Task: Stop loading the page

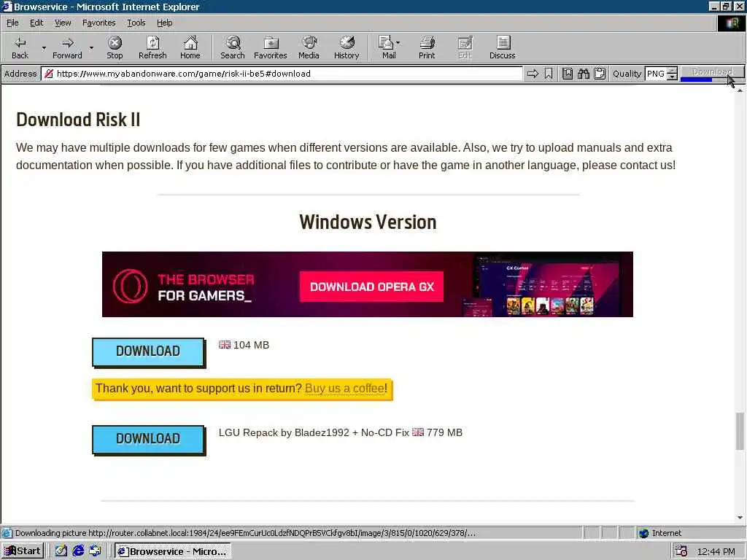Action: click(x=115, y=47)
